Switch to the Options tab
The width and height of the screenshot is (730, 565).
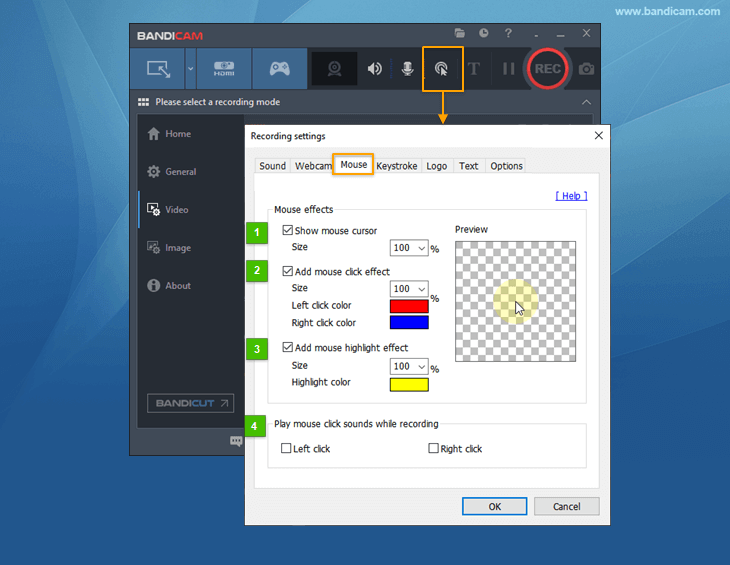tap(506, 166)
